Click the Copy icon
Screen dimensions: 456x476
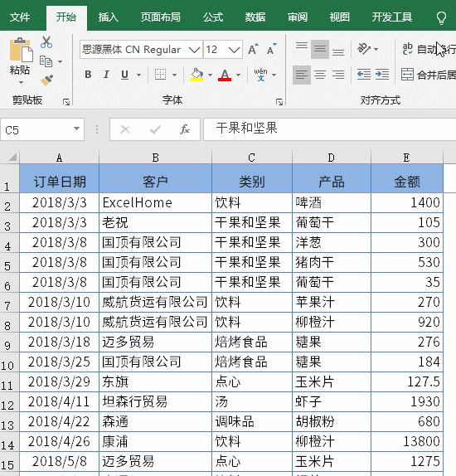point(46,61)
